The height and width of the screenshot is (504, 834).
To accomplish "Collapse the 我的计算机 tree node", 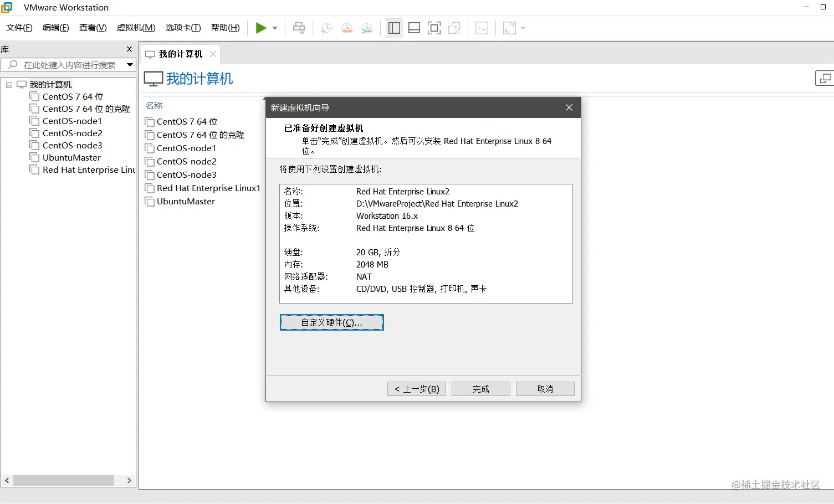I will coord(9,85).
